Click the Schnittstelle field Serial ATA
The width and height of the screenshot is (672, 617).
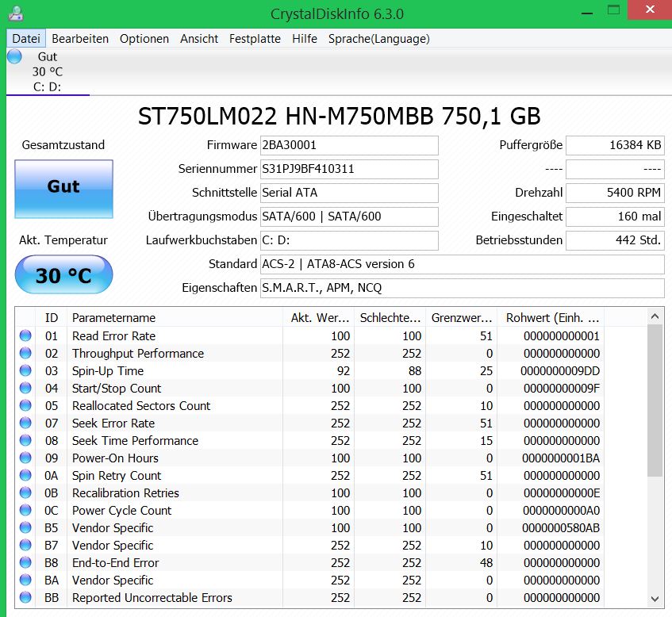pyautogui.click(x=349, y=193)
